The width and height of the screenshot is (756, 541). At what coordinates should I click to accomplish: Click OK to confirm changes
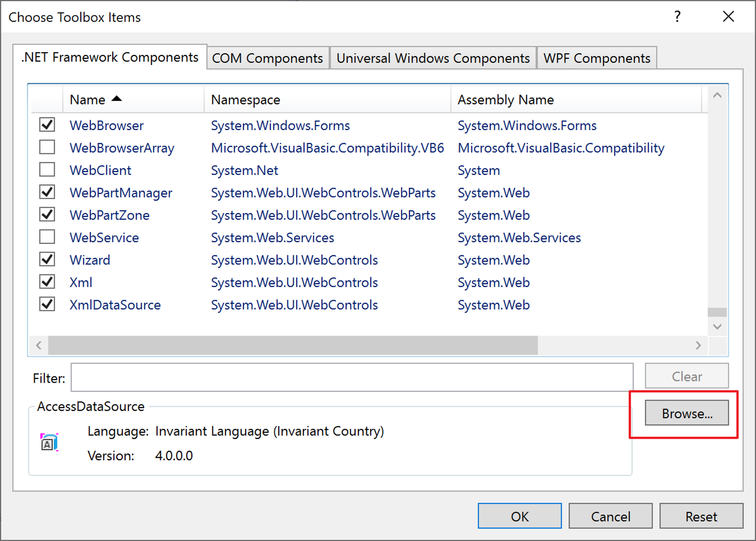click(x=519, y=516)
